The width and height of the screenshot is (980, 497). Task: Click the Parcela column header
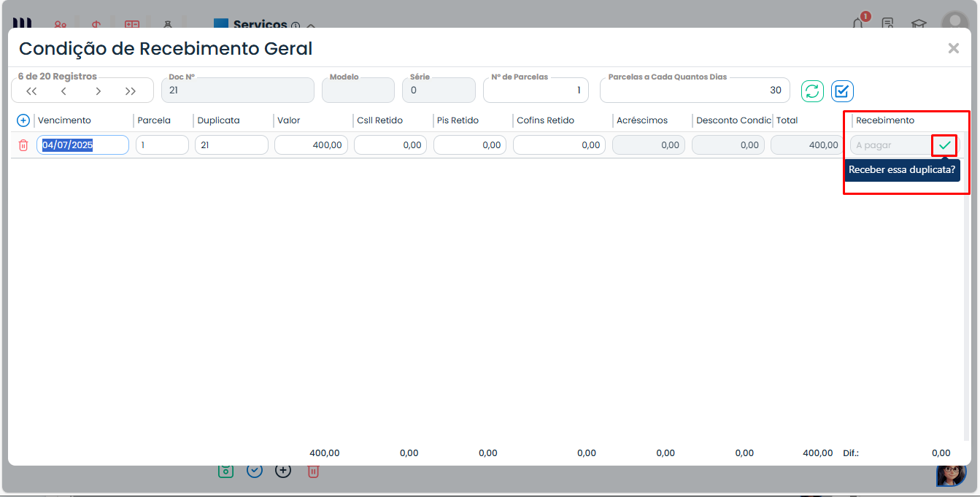[154, 120]
